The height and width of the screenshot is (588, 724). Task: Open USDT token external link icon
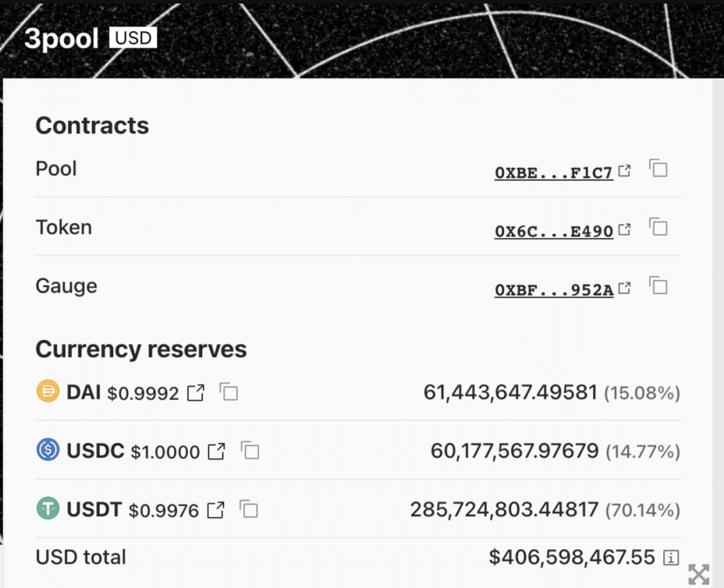point(216,510)
